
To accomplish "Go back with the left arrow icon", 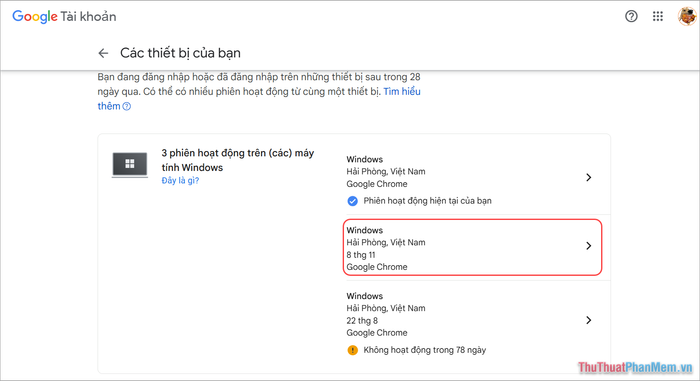I will pos(103,53).
